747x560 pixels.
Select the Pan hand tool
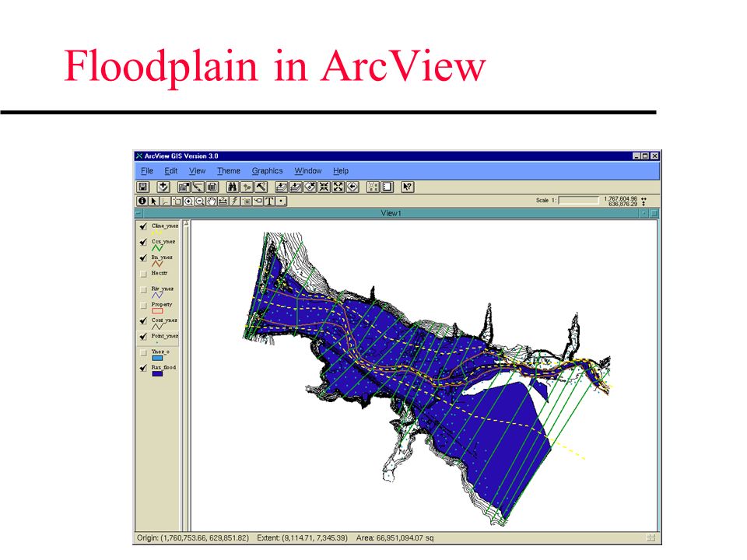[x=212, y=201]
